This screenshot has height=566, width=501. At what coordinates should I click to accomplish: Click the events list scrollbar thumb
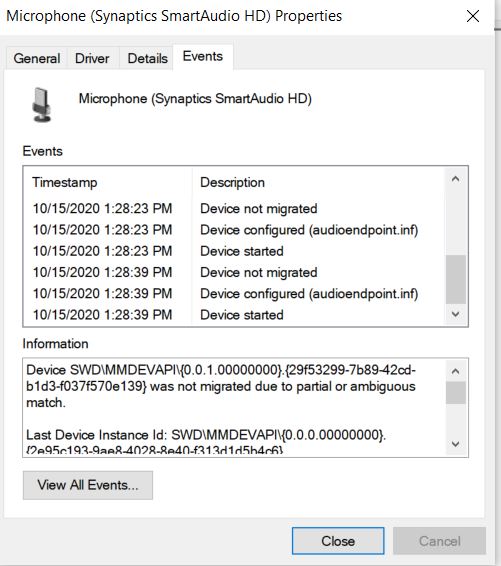[456, 279]
